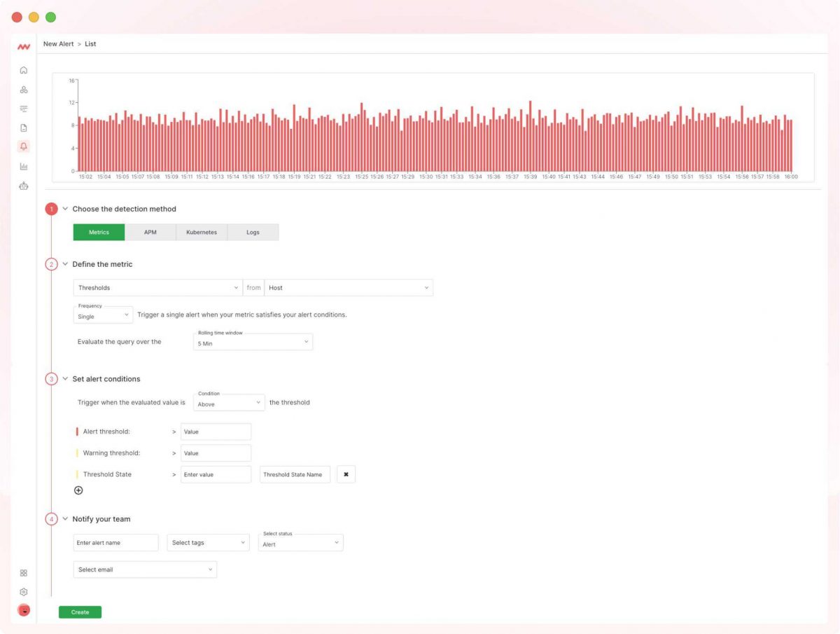This screenshot has width=840, height=634.
Task: Open the Select email dropdown
Action: (x=145, y=570)
